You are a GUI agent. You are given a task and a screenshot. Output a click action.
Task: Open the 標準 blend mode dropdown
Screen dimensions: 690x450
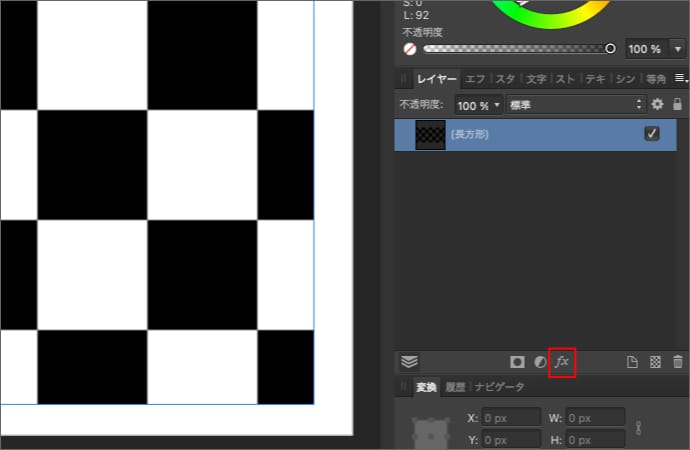[575, 104]
